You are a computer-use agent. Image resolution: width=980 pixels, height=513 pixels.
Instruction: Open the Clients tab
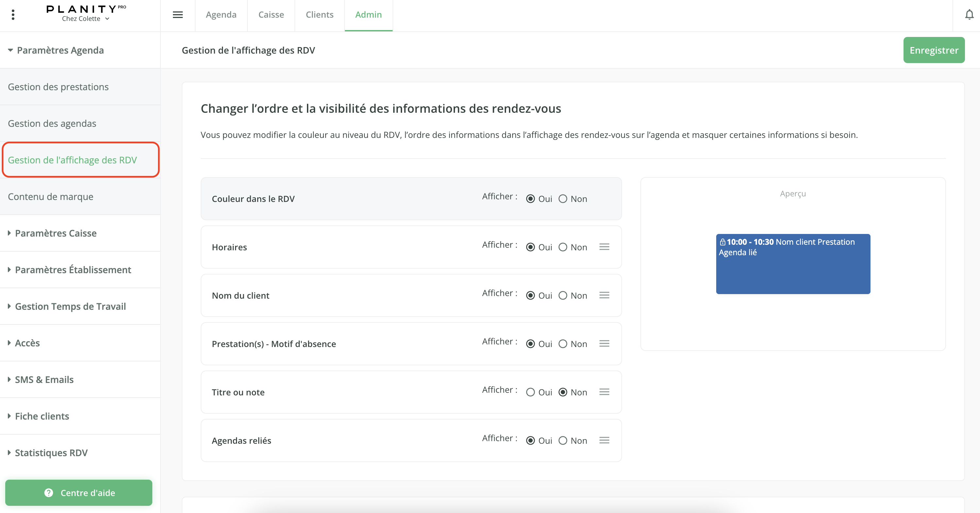click(319, 14)
